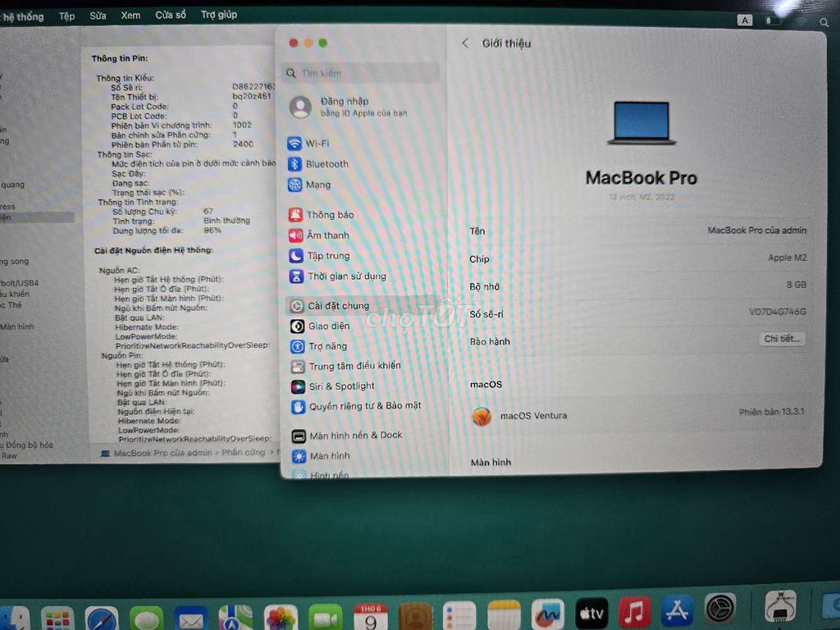Open Màn hình nền & Dock settings
Image resolution: width=840 pixels, height=630 pixels.
(347, 436)
